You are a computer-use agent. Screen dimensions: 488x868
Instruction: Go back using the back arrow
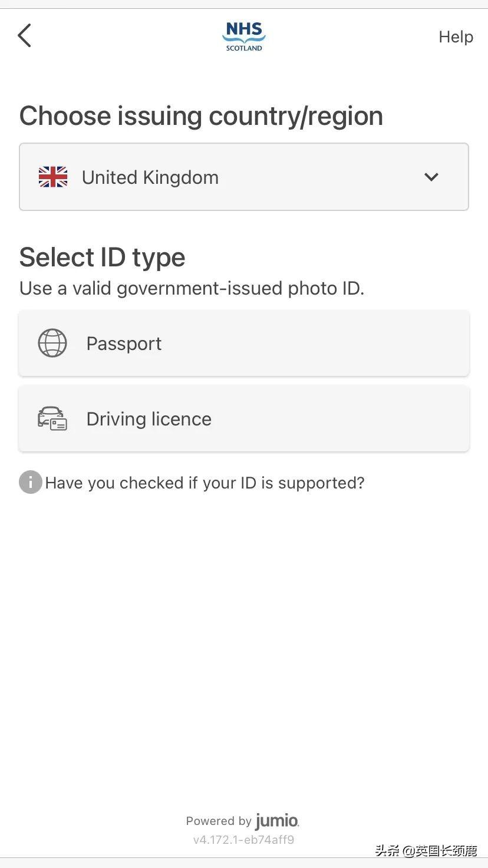(24, 36)
